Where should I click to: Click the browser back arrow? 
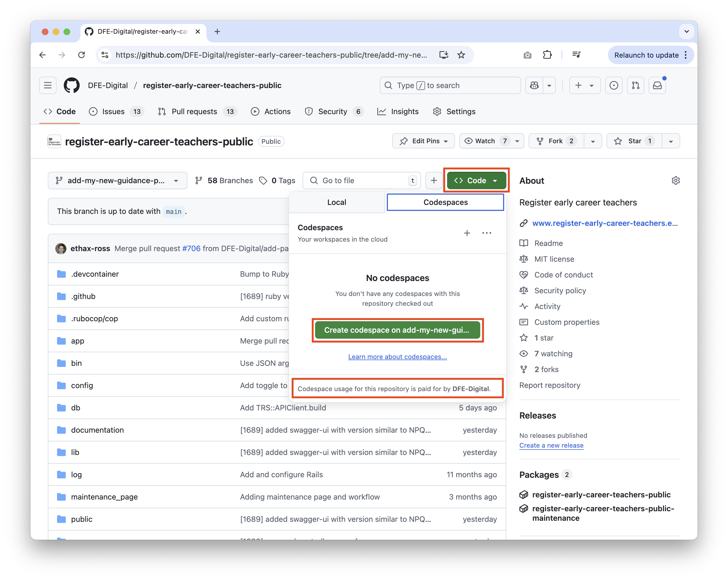coord(43,55)
